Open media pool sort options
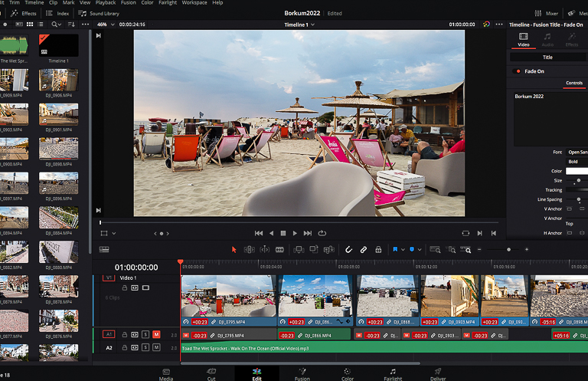The height and width of the screenshot is (381, 588). pos(71,25)
